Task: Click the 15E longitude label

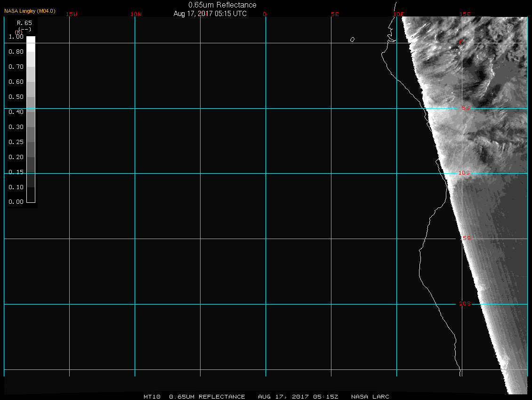Action: click(x=465, y=14)
